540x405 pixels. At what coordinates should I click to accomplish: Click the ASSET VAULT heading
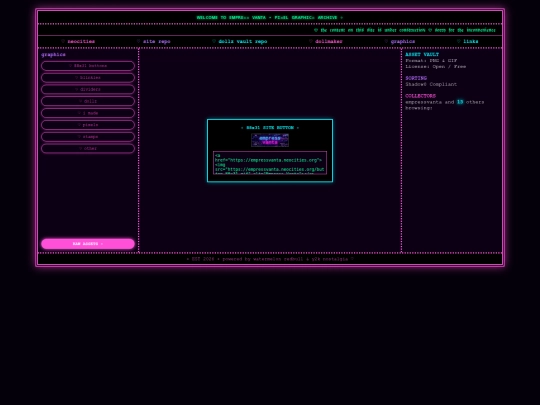422,54
